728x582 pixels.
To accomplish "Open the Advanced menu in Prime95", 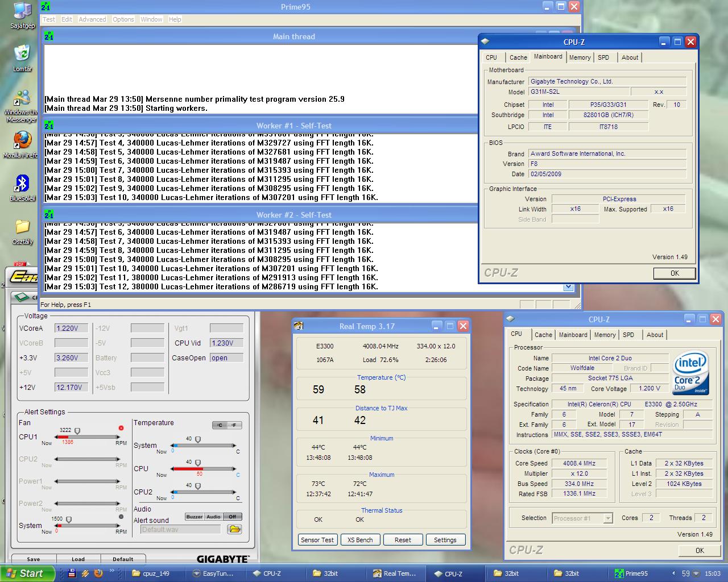I will (x=92, y=19).
